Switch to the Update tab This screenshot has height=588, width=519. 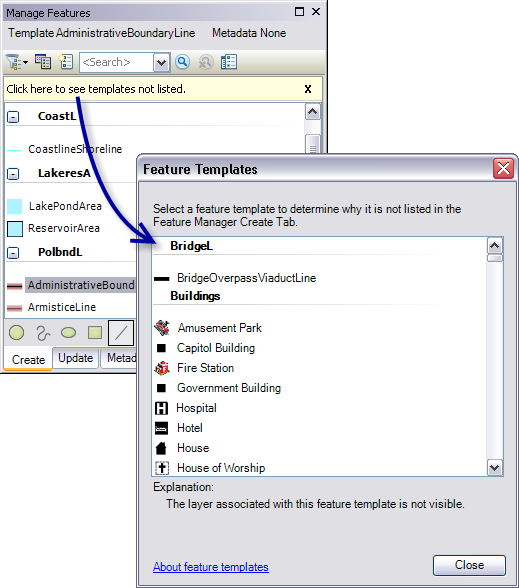(x=75, y=358)
